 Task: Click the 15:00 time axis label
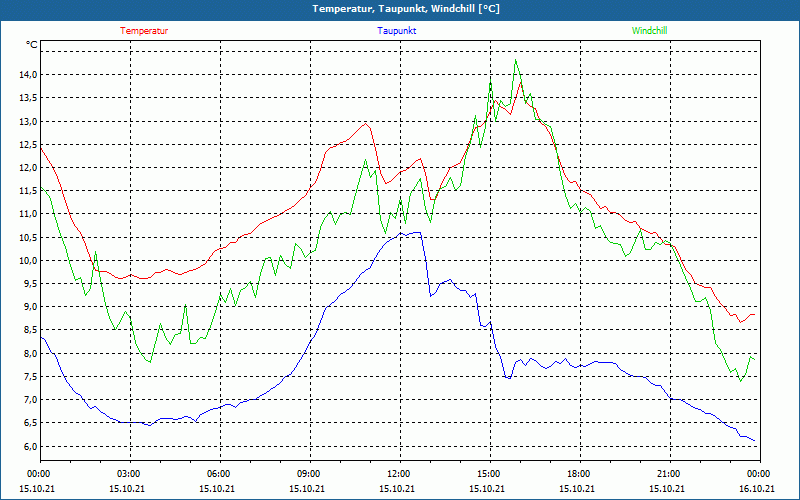(489, 474)
